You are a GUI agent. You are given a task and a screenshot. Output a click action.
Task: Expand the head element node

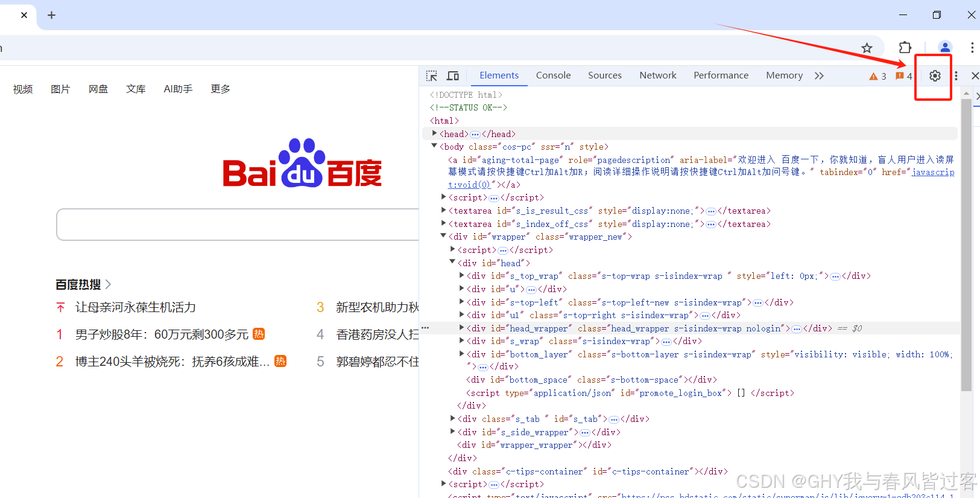pos(434,133)
